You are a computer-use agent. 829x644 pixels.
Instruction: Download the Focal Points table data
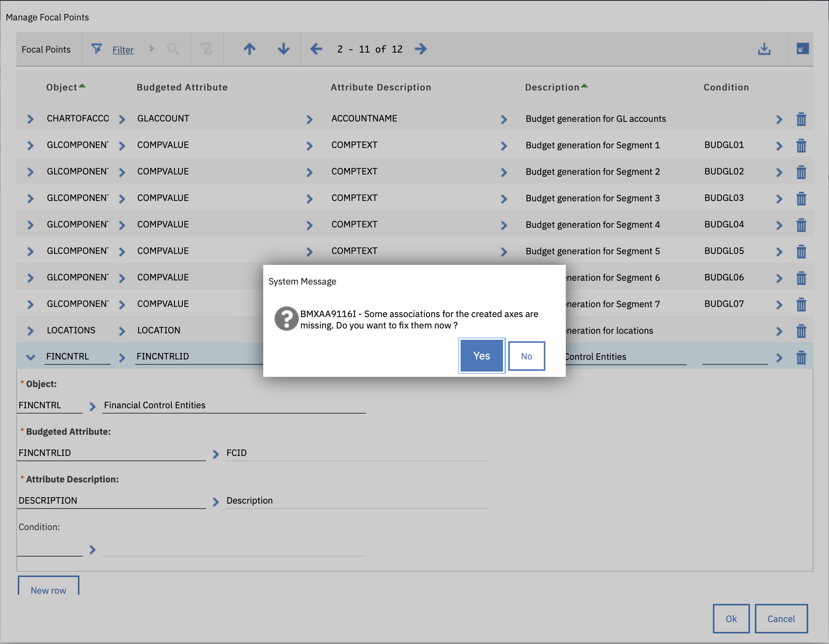coord(764,49)
